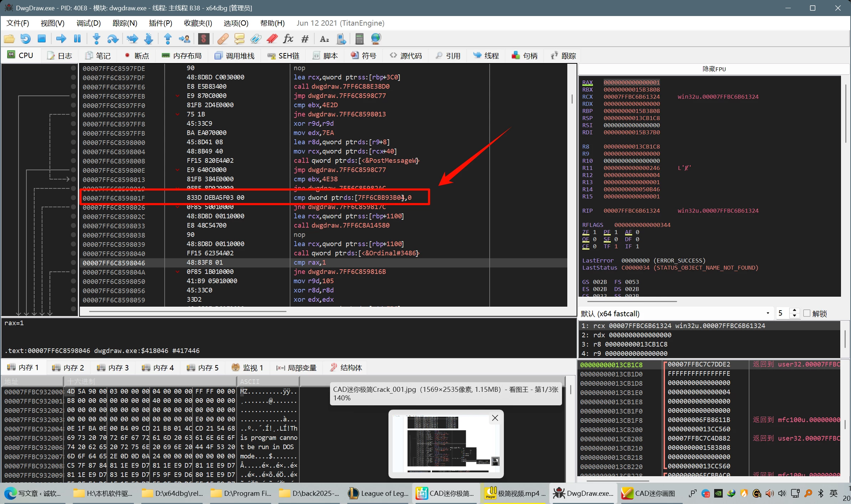The width and height of the screenshot is (851, 504).
Task: Toggle the 解锁 checkbox
Action: pyautogui.click(x=807, y=313)
